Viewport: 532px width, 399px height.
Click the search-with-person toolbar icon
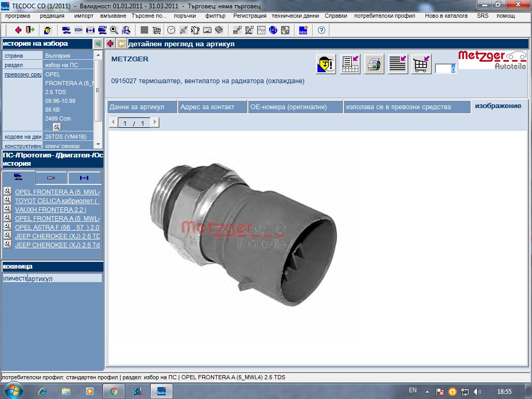click(126, 30)
